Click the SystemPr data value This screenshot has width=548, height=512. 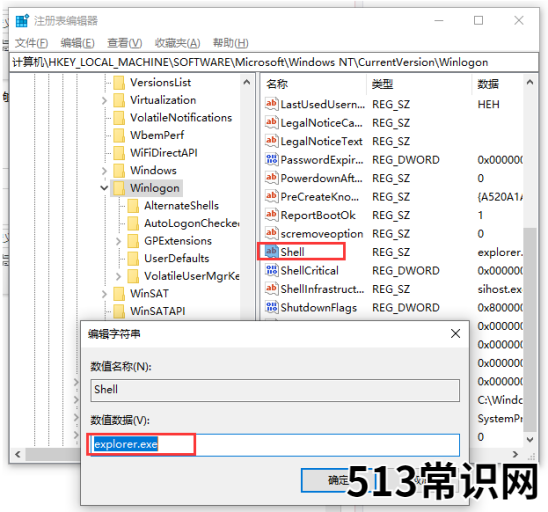(x=500, y=418)
